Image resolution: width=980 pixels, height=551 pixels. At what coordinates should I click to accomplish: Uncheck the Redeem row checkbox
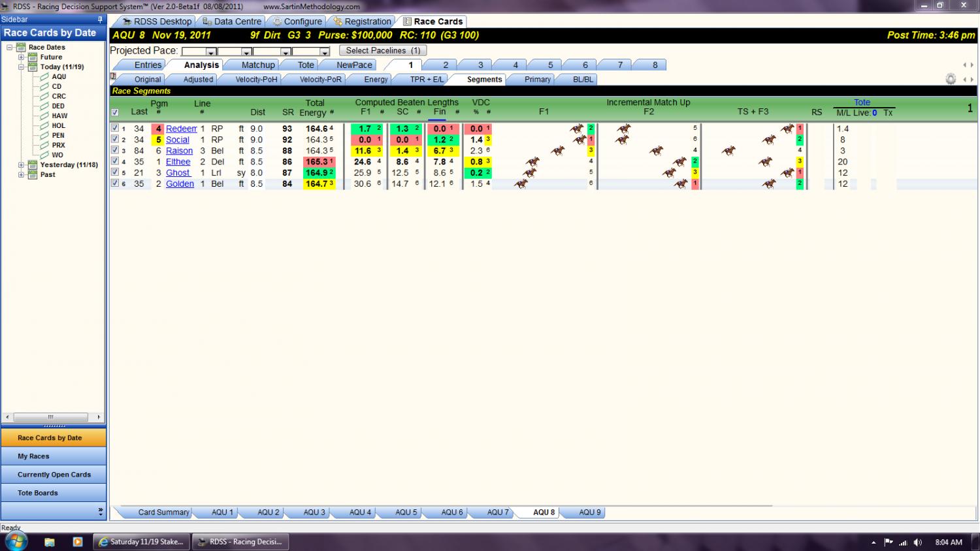[x=115, y=129]
